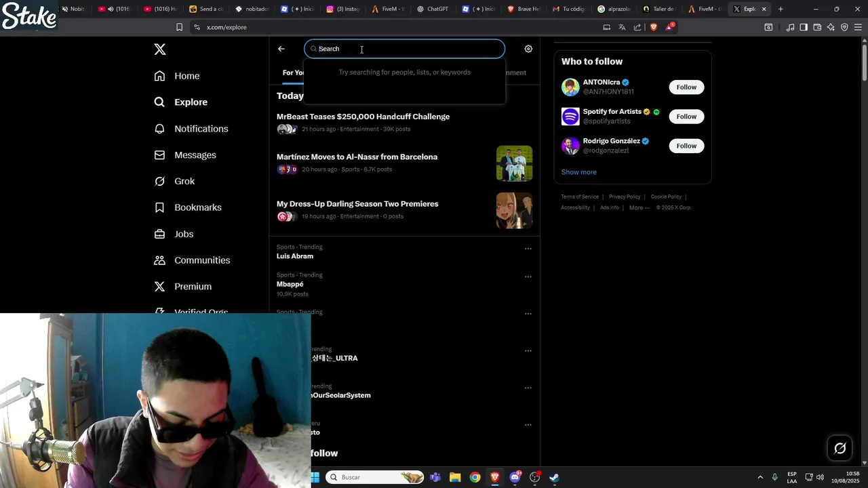Expand the More footer menu

click(x=639, y=207)
